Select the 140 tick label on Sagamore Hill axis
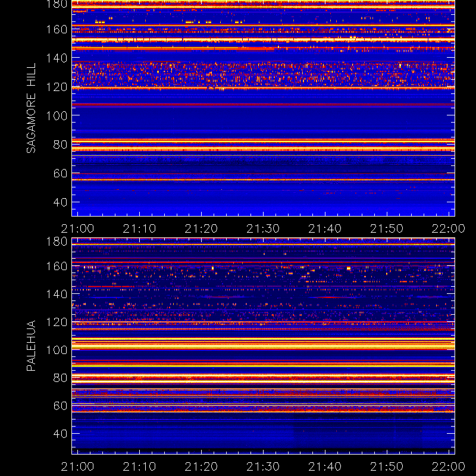Viewport: 476px width, 476px height. pyautogui.click(x=57, y=58)
